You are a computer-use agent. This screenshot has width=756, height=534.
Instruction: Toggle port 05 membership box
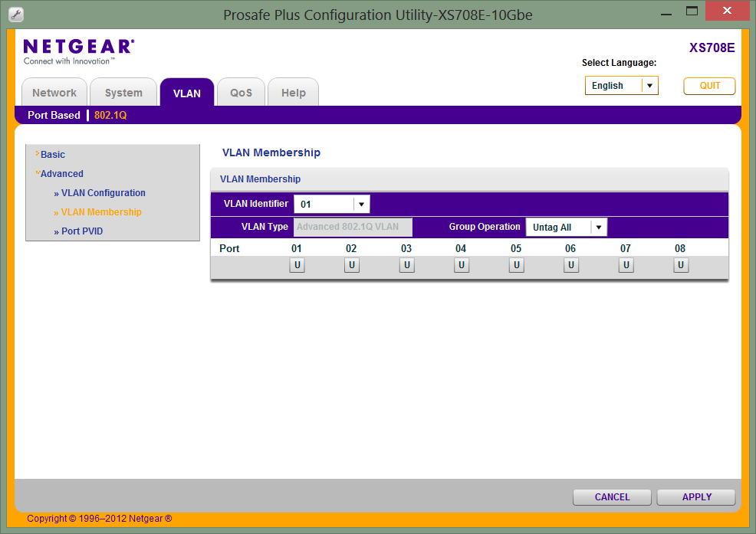(x=516, y=265)
